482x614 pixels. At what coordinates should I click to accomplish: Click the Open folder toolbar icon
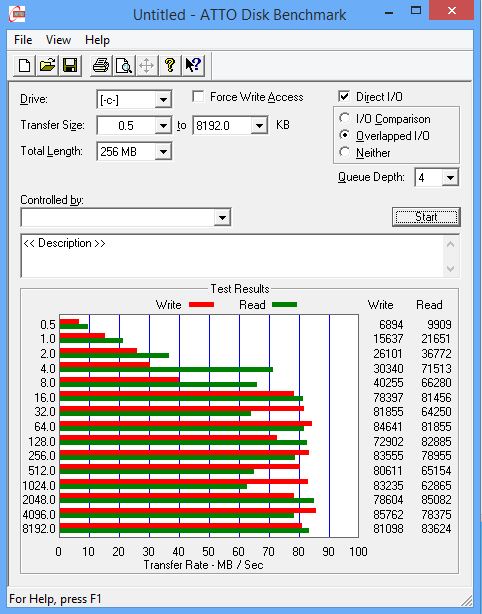(x=47, y=65)
